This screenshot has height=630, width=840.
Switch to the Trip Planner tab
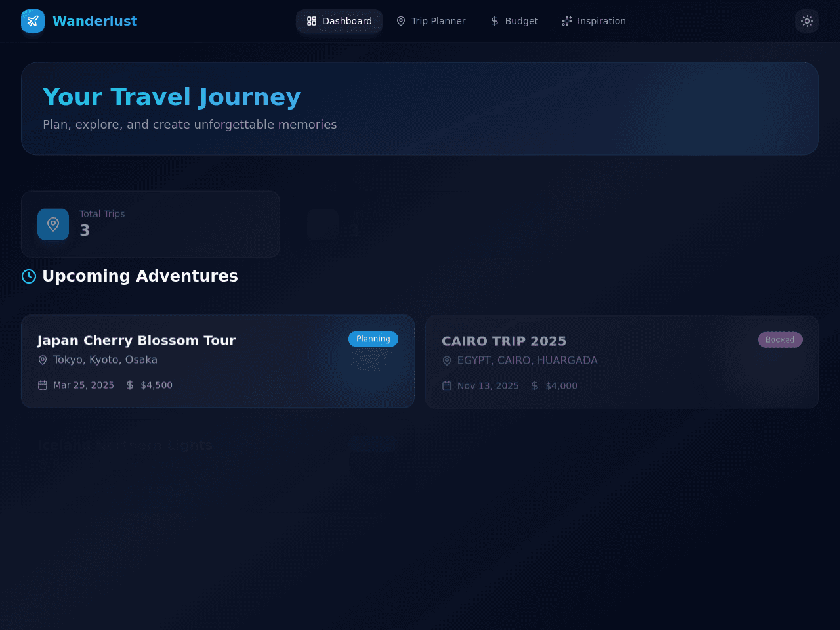pos(430,21)
